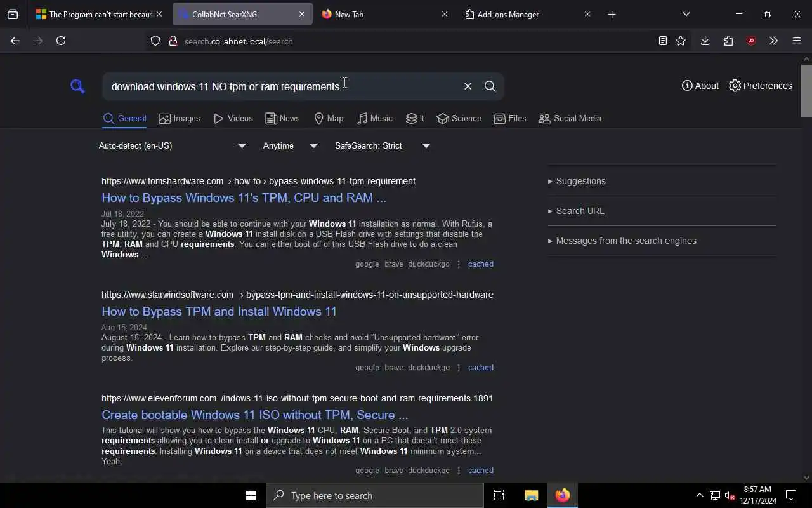Viewport: 812px width, 508px height.
Task: Open the Windows Start menu
Action: [251, 495]
